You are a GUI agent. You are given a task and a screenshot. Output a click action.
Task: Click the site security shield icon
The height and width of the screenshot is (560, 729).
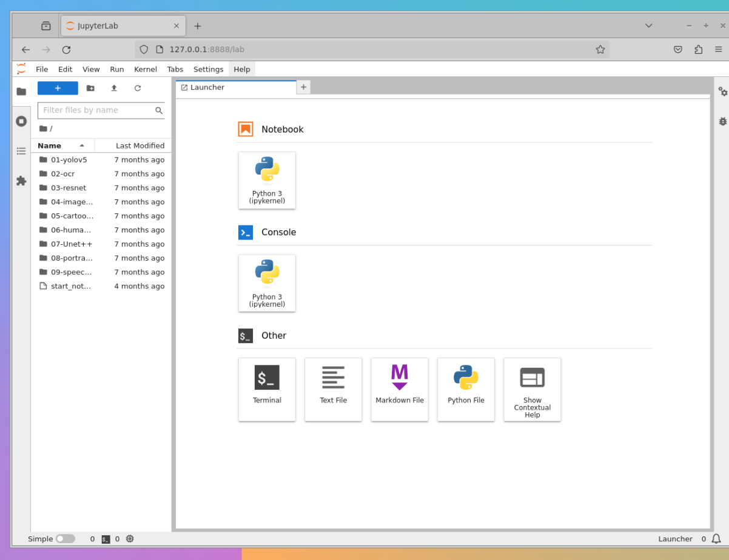pos(144,50)
